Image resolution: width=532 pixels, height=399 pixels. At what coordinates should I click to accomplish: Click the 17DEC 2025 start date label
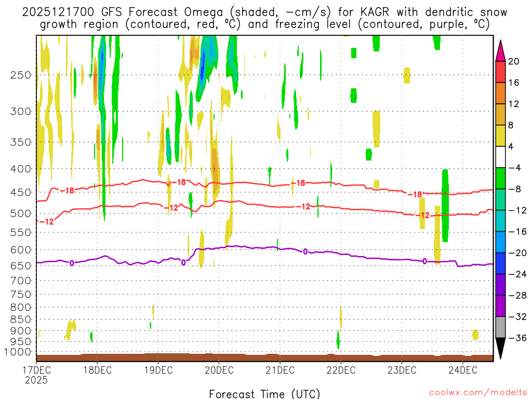[x=36, y=375]
